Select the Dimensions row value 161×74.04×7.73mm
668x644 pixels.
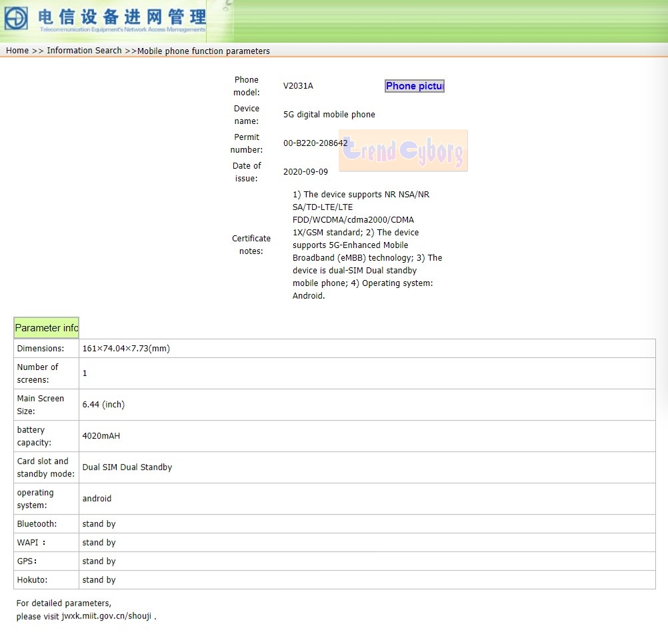[x=125, y=348]
